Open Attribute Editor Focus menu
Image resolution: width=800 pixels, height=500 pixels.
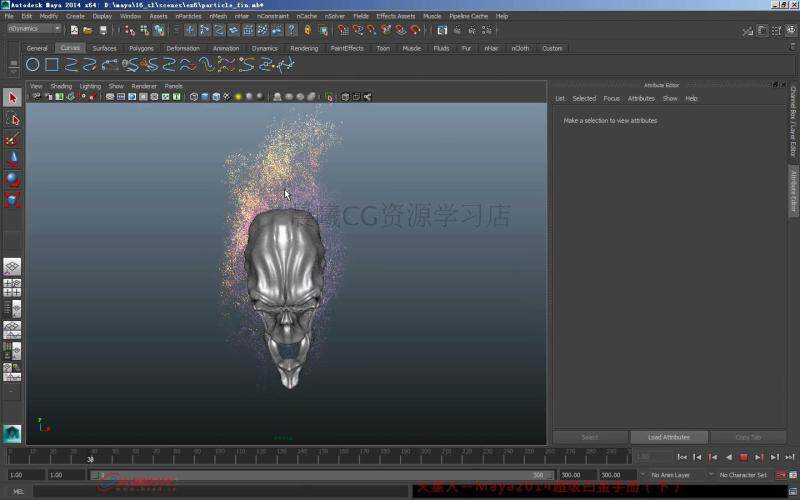pos(611,98)
